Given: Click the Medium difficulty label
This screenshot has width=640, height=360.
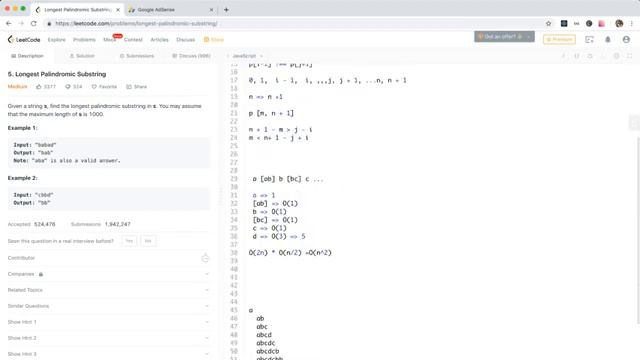Looking at the screenshot, I should 17,87.
